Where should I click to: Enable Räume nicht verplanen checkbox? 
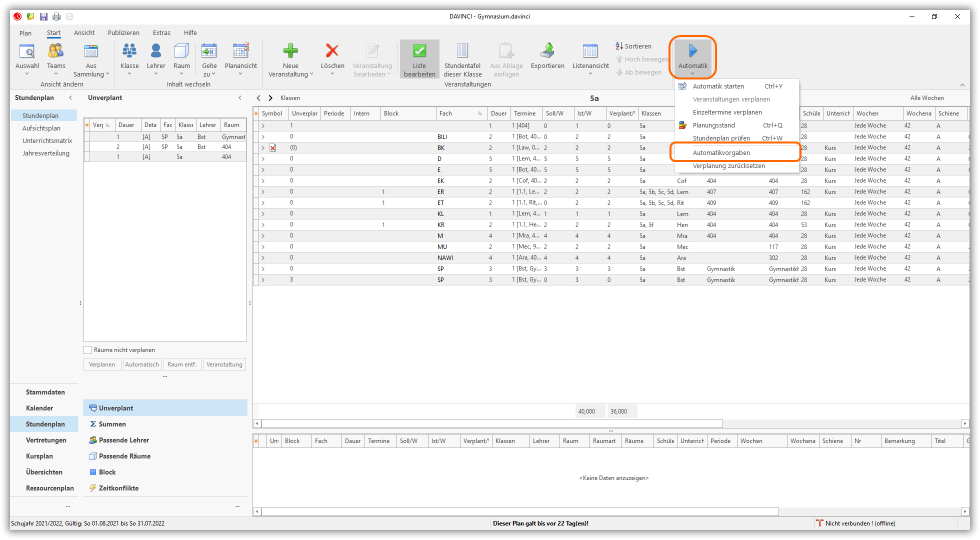click(x=87, y=350)
